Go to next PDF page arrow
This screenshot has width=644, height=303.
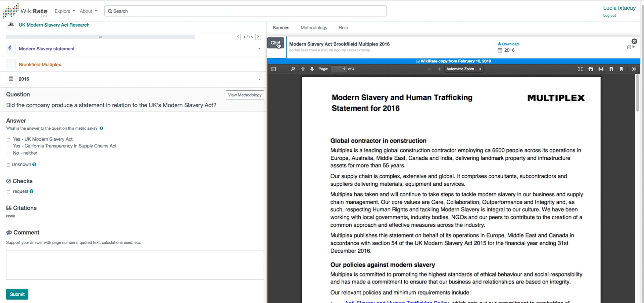pyautogui.click(x=312, y=69)
